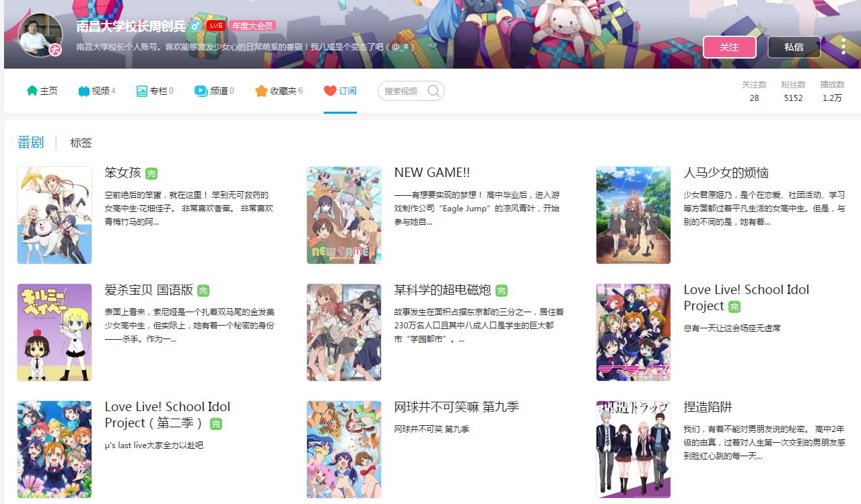Click the 完 badge under Love Live! School Idol Project
861x504 pixels.
734,307
